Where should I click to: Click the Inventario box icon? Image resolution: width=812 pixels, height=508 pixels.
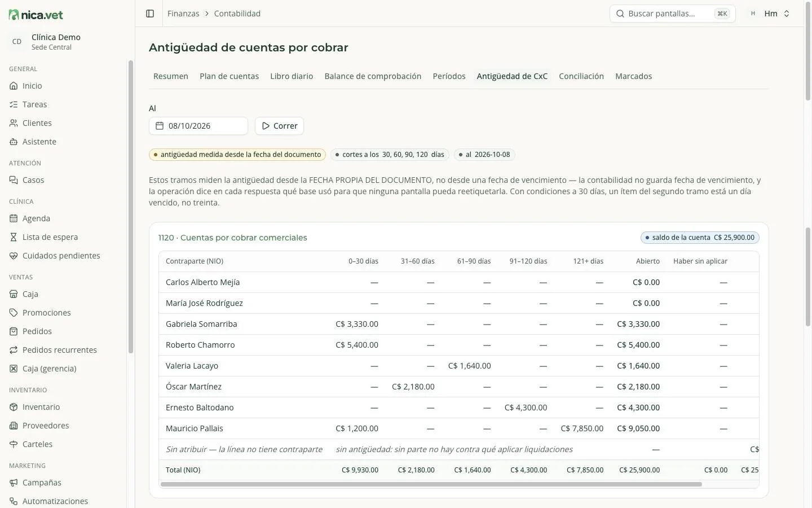(14, 407)
